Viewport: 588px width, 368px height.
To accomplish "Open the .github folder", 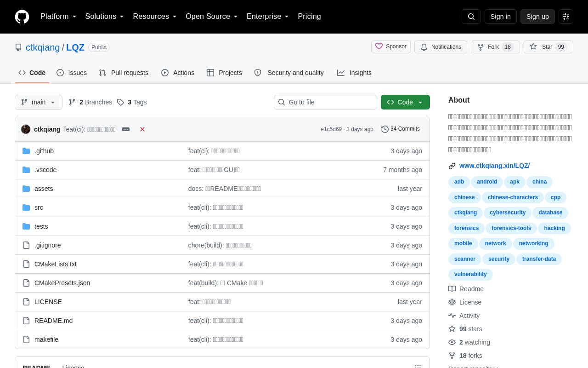I will 44,151.
